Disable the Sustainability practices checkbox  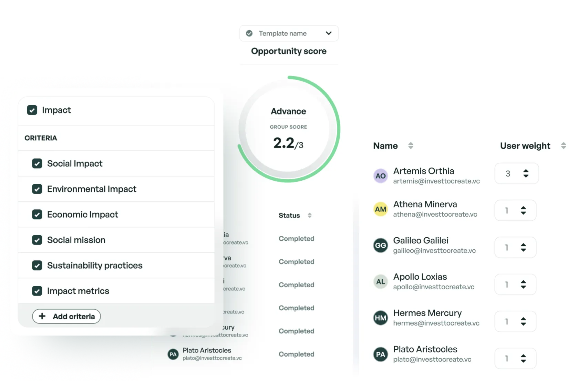click(x=37, y=266)
